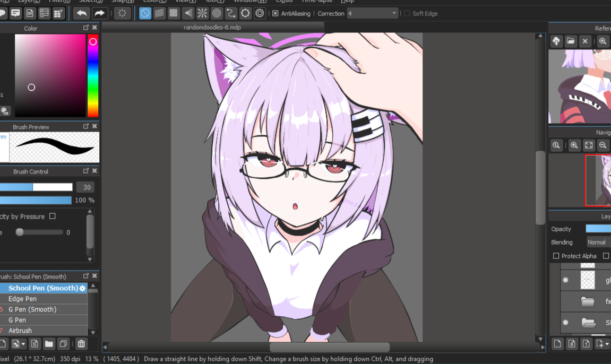Image resolution: width=611 pixels, height=364 pixels.
Task: Zoom in on the Navigator panel
Action: pyautogui.click(x=574, y=145)
